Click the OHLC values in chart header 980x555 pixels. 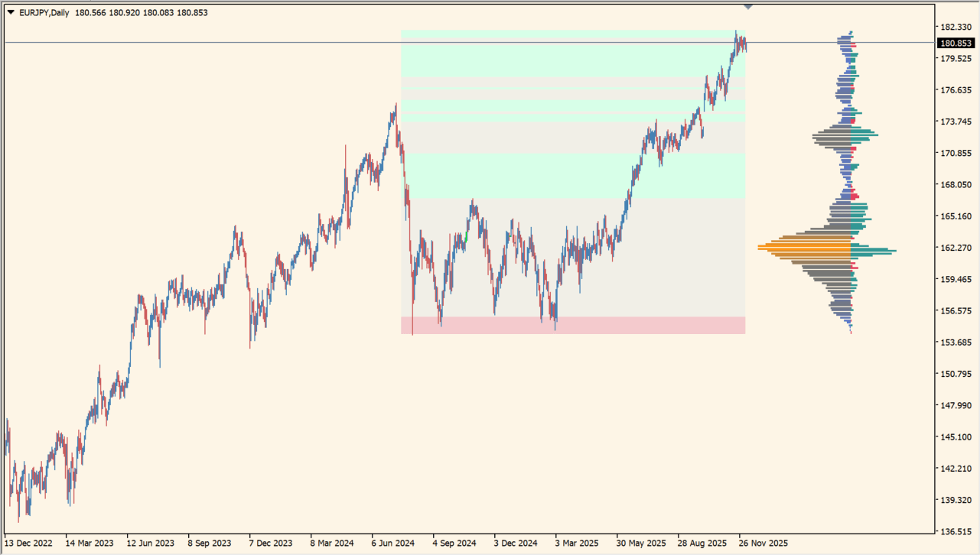(x=142, y=12)
